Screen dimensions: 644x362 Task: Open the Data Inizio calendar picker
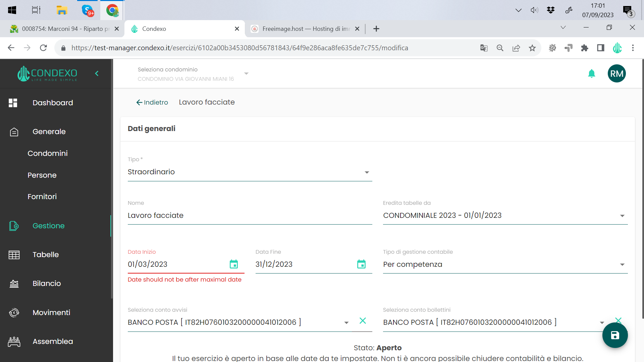click(234, 264)
